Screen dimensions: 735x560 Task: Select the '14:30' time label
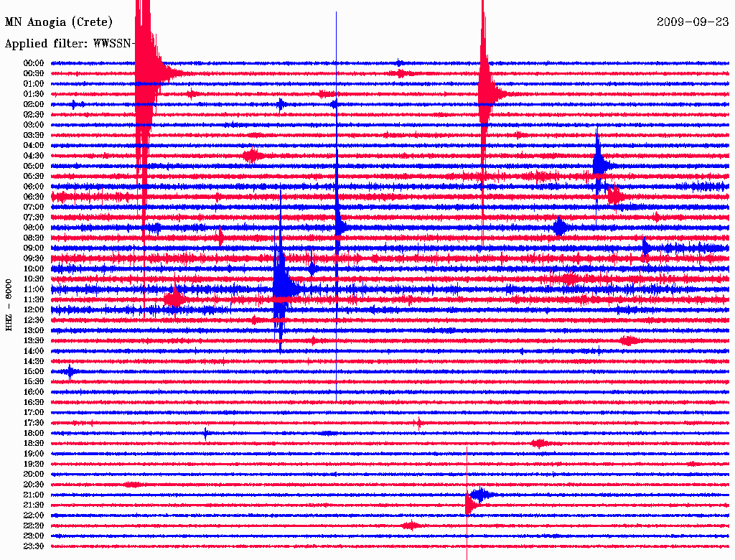[34, 361]
